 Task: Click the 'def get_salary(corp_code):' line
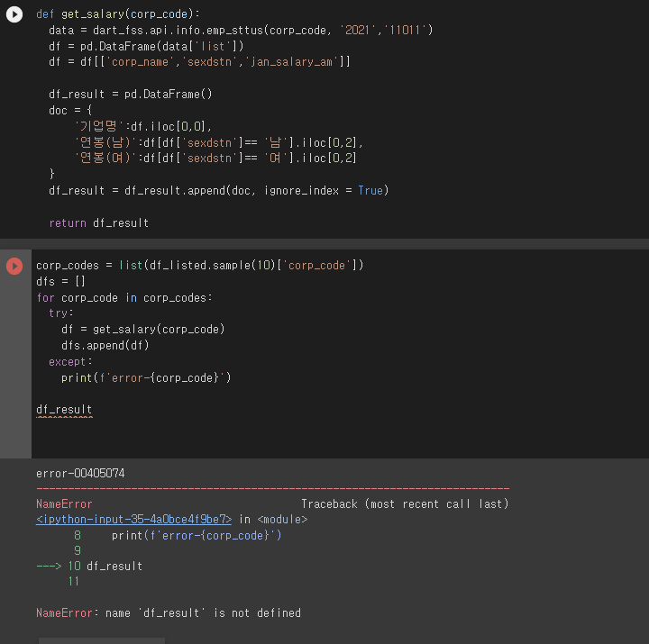click(x=117, y=14)
